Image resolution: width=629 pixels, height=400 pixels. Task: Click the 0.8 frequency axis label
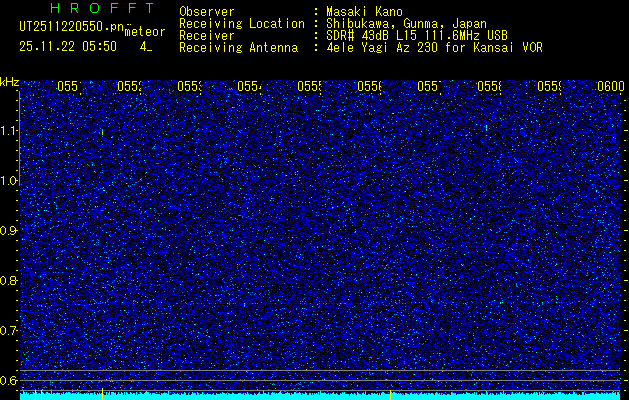coord(9,280)
